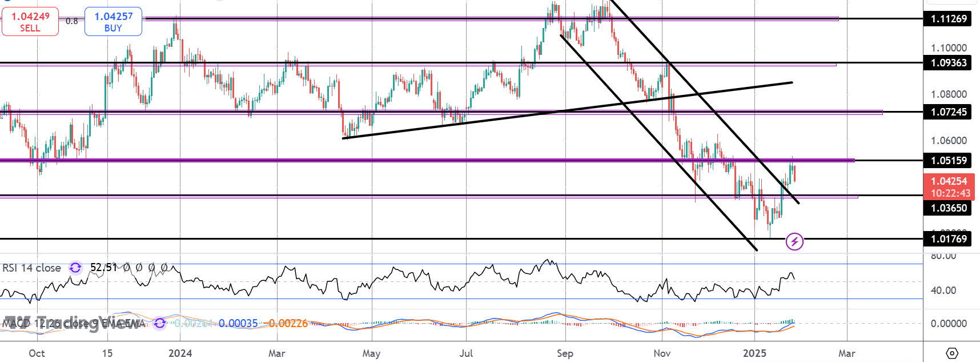Select the lower descending channel line
This screenshot has width=980, height=362.
click(x=658, y=142)
